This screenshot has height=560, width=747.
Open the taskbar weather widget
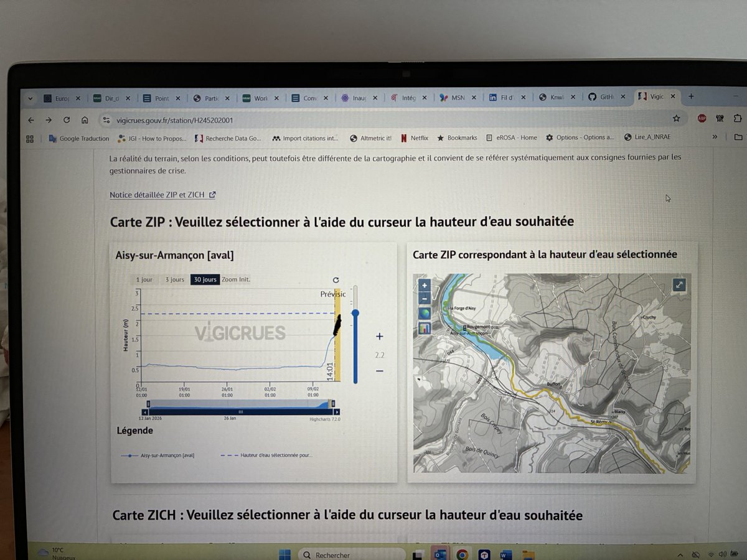pos(55,553)
